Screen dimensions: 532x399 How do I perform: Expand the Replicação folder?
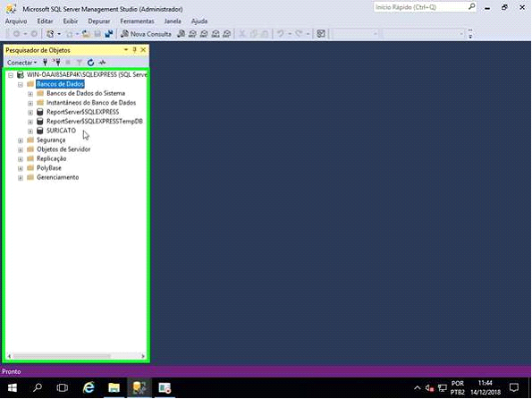pos(21,159)
